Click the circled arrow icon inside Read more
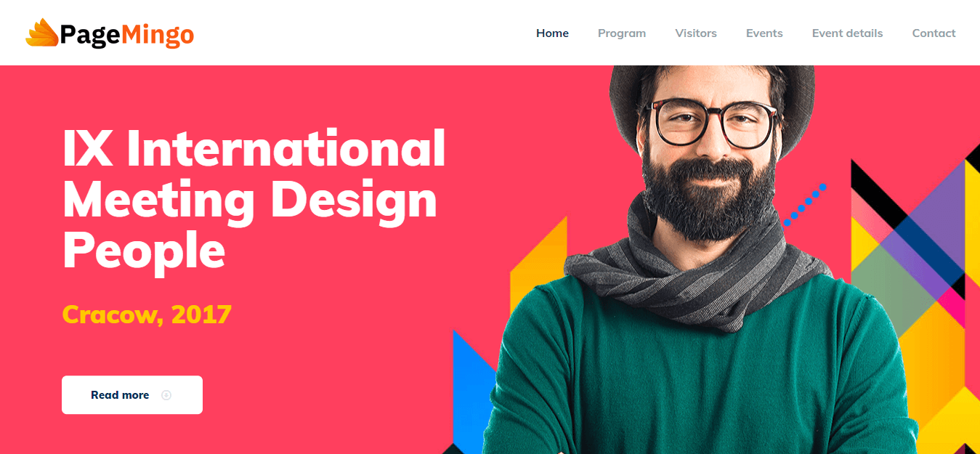Screen dimensions: 980x454 pos(166,395)
